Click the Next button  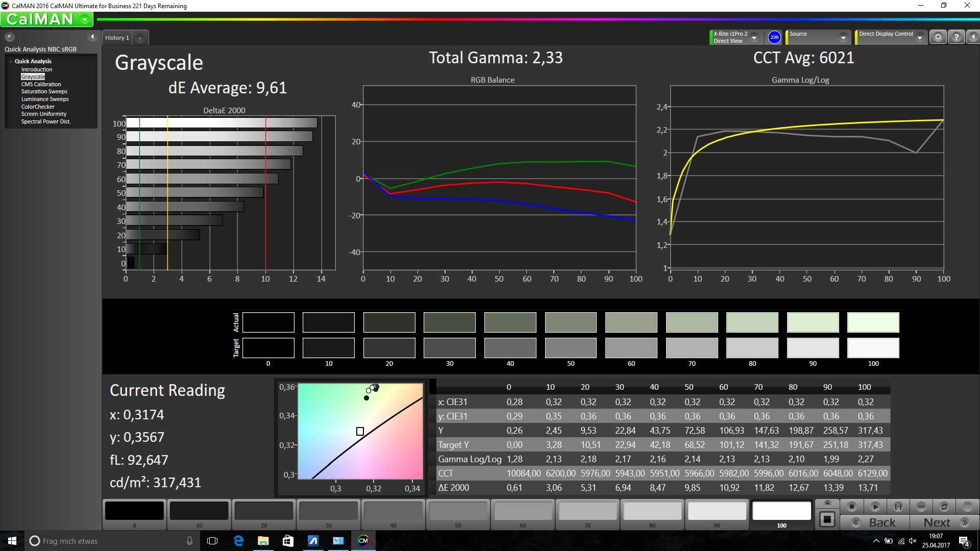[x=945, y=522]
